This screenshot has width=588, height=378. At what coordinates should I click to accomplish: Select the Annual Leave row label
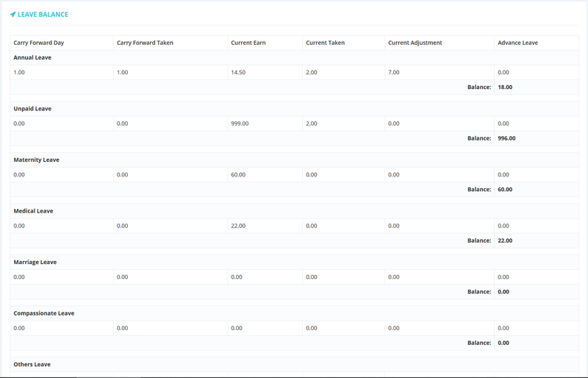pyautogui.click(x=32, y=57)
